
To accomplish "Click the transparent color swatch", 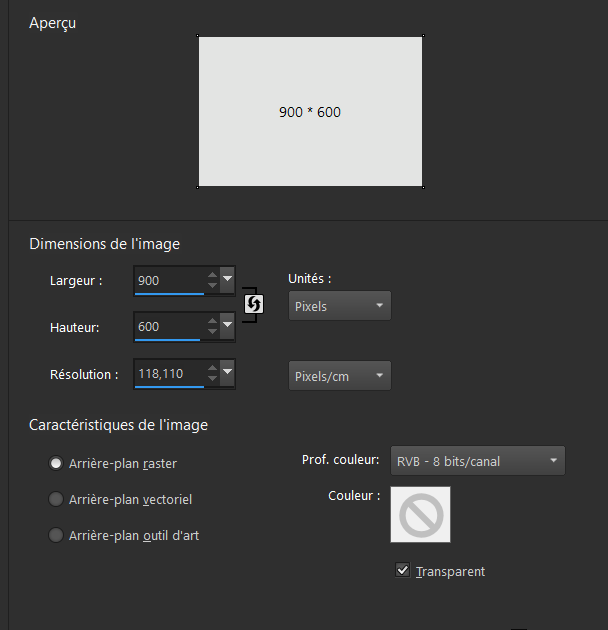I will tap(420, 515).
